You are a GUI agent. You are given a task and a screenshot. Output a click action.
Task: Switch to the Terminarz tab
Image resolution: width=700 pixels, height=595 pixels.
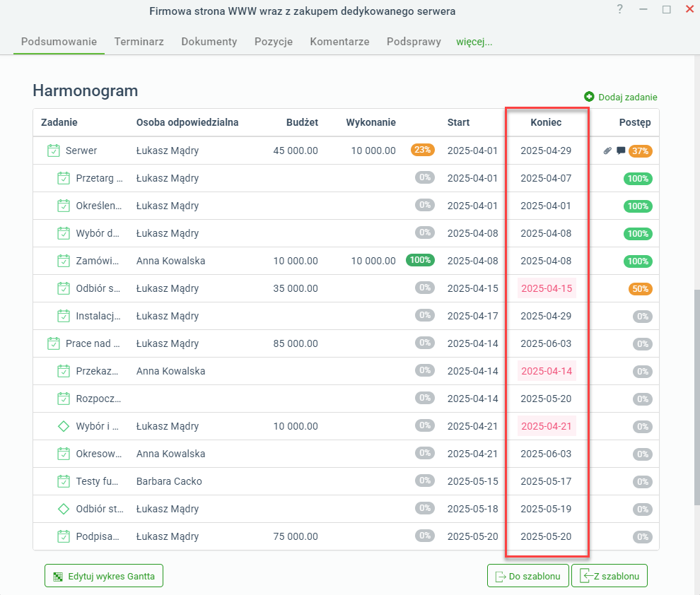tap(139, 42)
